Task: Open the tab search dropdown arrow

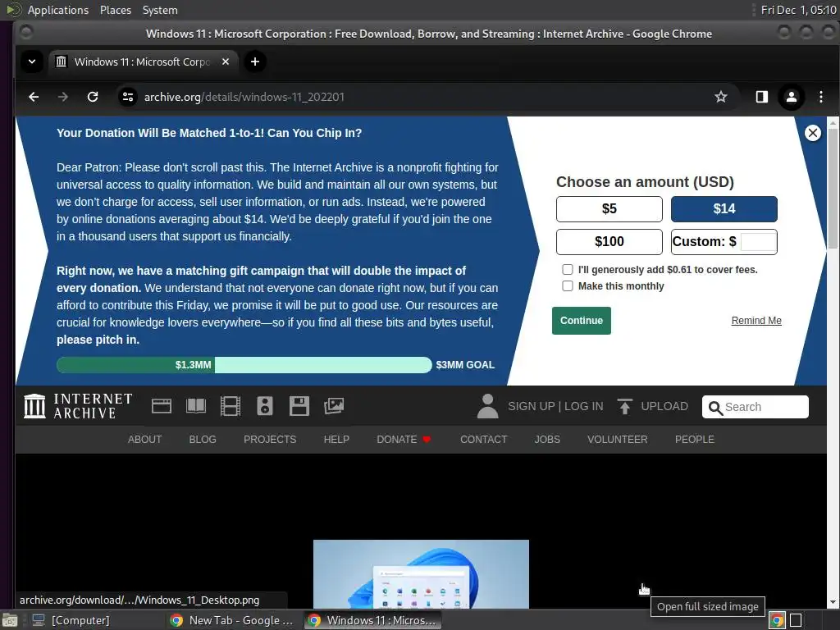Action: [32, 62]
